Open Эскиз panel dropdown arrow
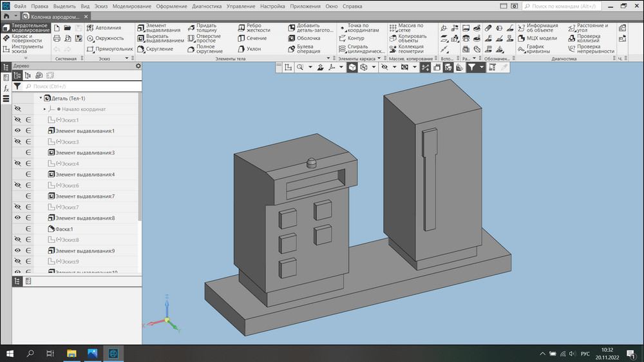644x362 pixels. [x=127, y=59]
